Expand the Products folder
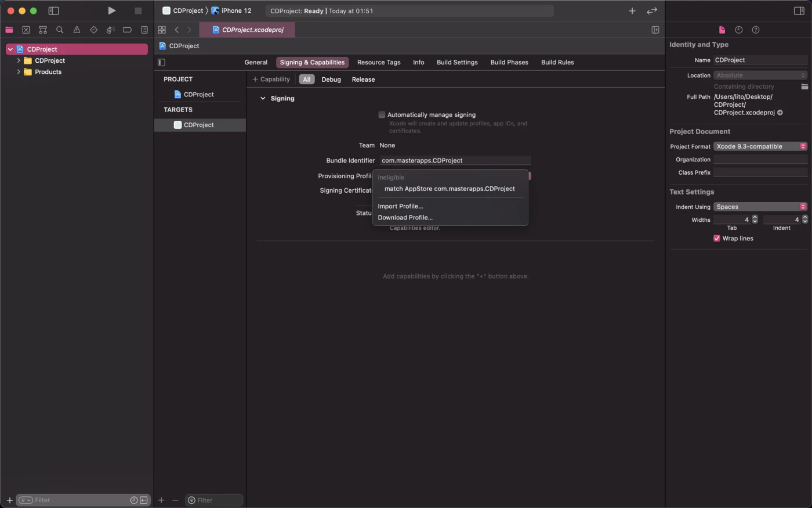This screenshot has width=812, height=508. (19, 72)
